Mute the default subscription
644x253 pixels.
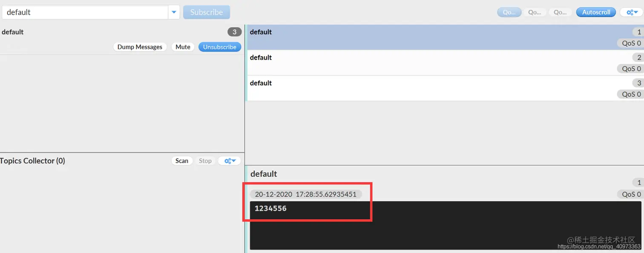[183, 47]
